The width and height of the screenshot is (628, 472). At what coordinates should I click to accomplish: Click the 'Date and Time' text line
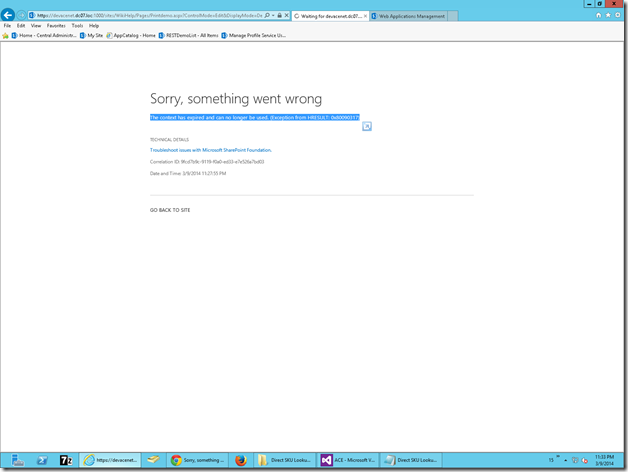click(188, 173)
